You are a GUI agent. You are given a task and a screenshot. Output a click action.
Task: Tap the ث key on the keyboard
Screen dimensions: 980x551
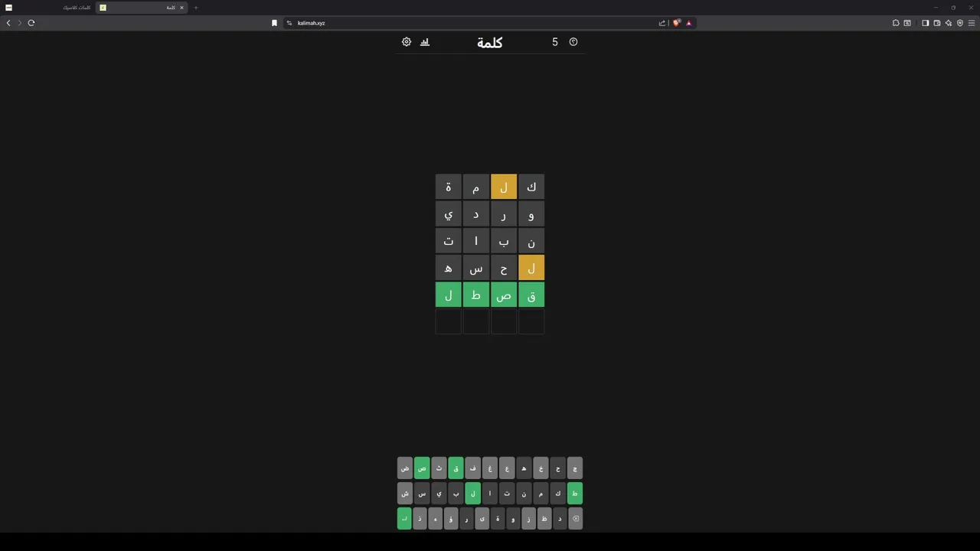(439, 468)
